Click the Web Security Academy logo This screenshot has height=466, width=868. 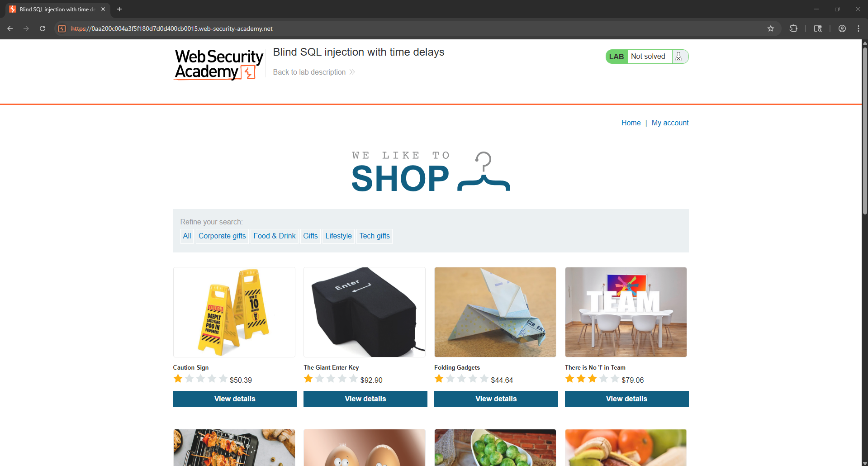pyautogui.click(x=219, y=64)
